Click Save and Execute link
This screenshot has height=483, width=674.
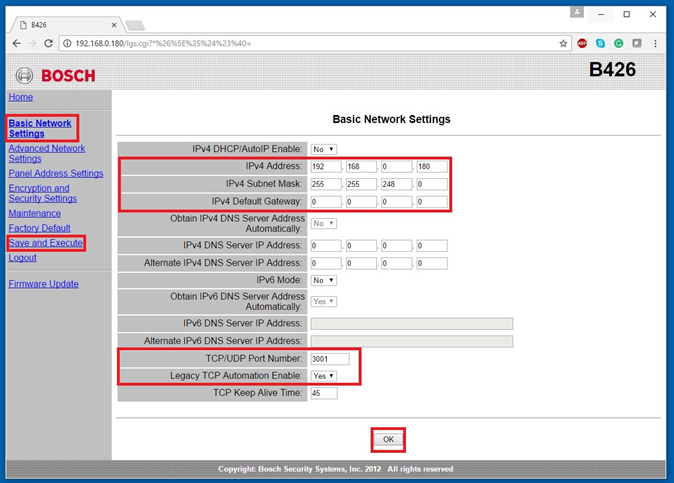pos(46,243)
